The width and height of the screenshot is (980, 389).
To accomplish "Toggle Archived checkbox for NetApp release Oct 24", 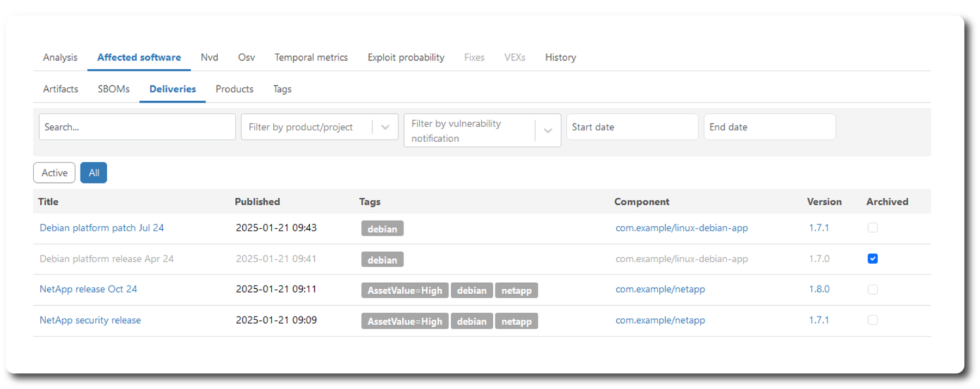I will coord(872,289).
